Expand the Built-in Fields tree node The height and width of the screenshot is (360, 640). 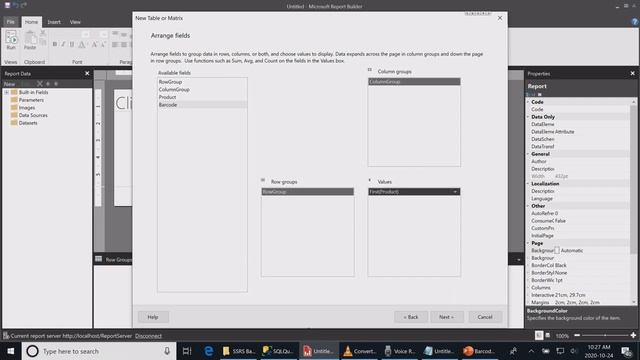pyautogui.click(x=7, y=93)
